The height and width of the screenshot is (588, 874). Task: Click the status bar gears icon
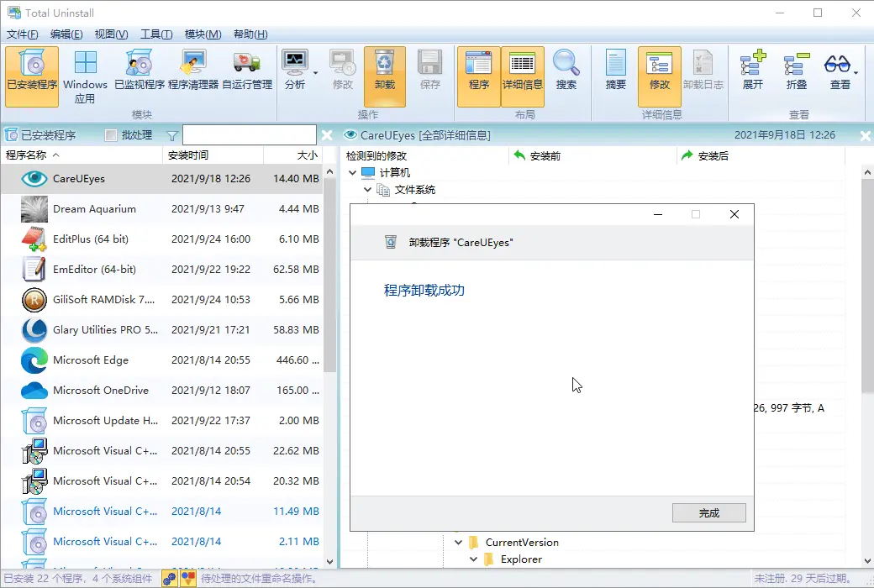[170, 579]
